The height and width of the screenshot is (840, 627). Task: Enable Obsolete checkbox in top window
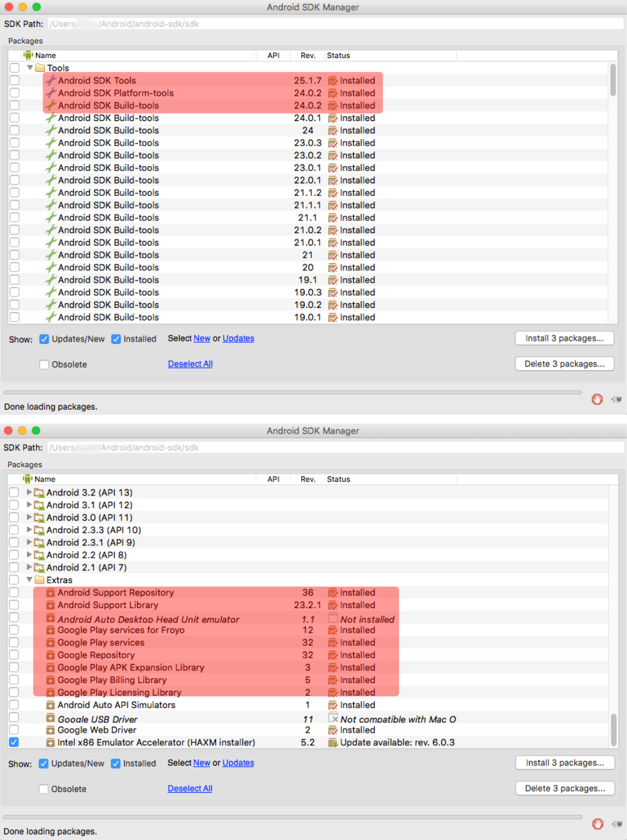(x=44, y=364)
